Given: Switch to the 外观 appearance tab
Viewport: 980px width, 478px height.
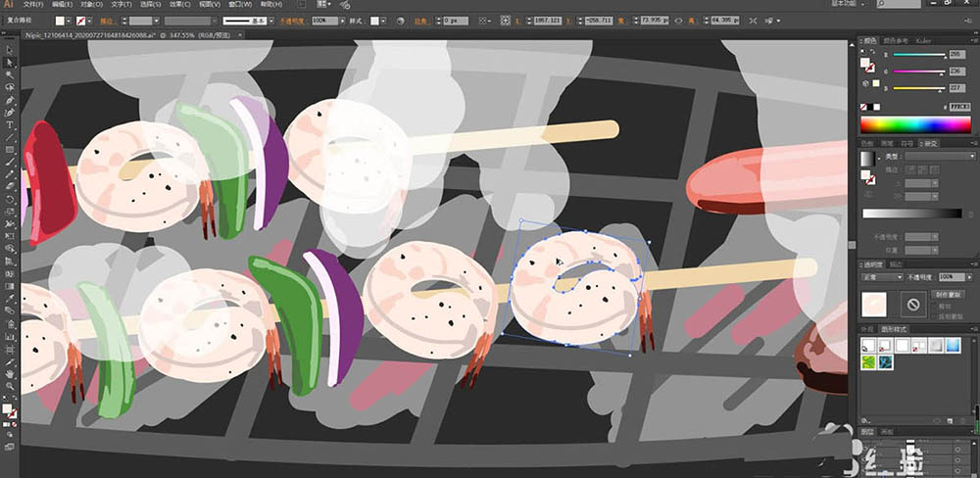Looking at the screenshot, I should click(x=868, y=329).
